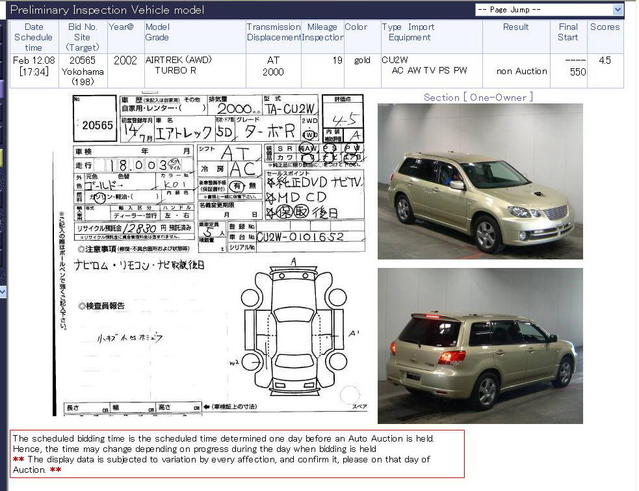This screenshot has width=639, height=491.
Task: Click the Date Schedule time column header
Action: [x=34, y=37]
